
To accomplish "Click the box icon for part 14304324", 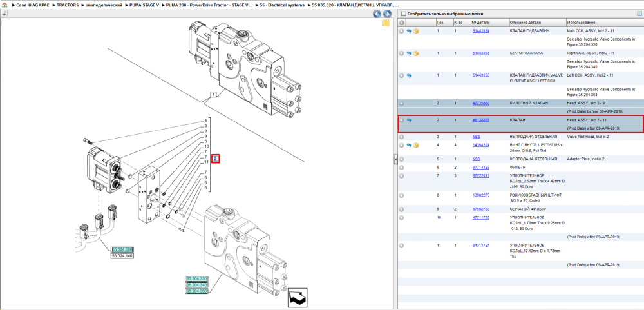I will [415, 145].
